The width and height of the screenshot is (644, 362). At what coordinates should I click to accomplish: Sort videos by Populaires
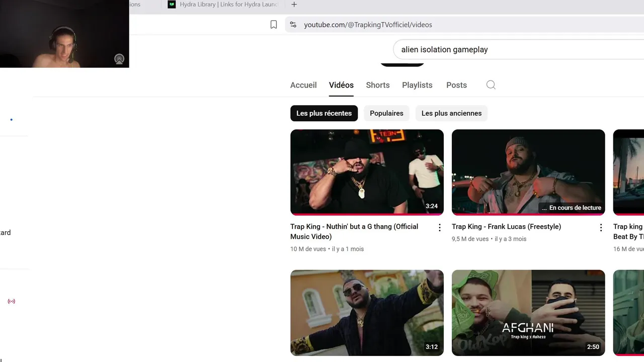click(x=386, y=113)
